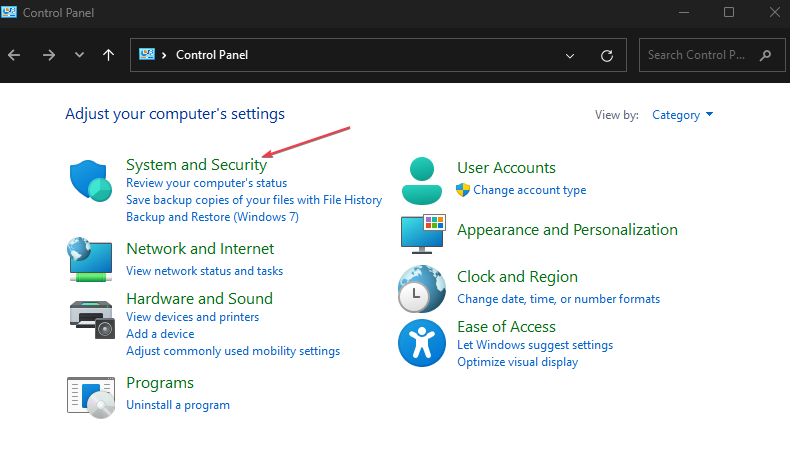Click Change date, time, or number formats
The image size is (790, 462).
(558, 299)
